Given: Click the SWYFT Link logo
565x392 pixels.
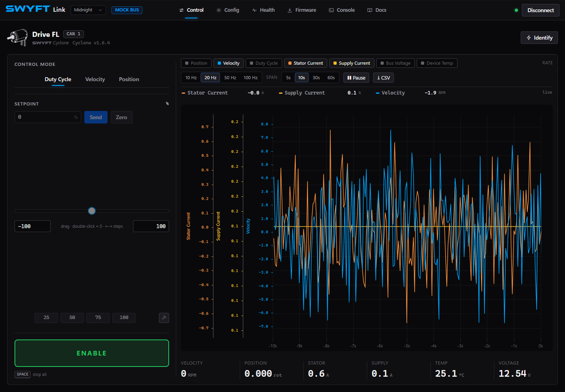Looking at the screenshot, I should coord(35,9).
